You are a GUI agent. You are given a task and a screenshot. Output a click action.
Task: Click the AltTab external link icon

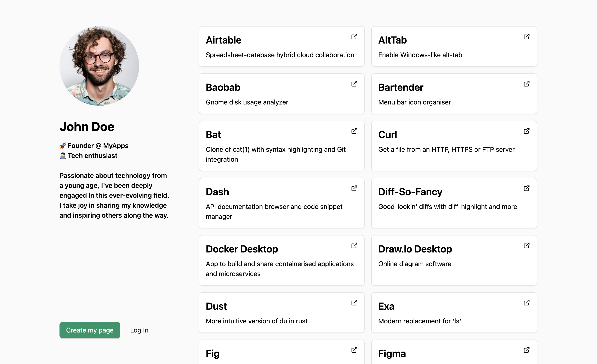tap(527, 37)
